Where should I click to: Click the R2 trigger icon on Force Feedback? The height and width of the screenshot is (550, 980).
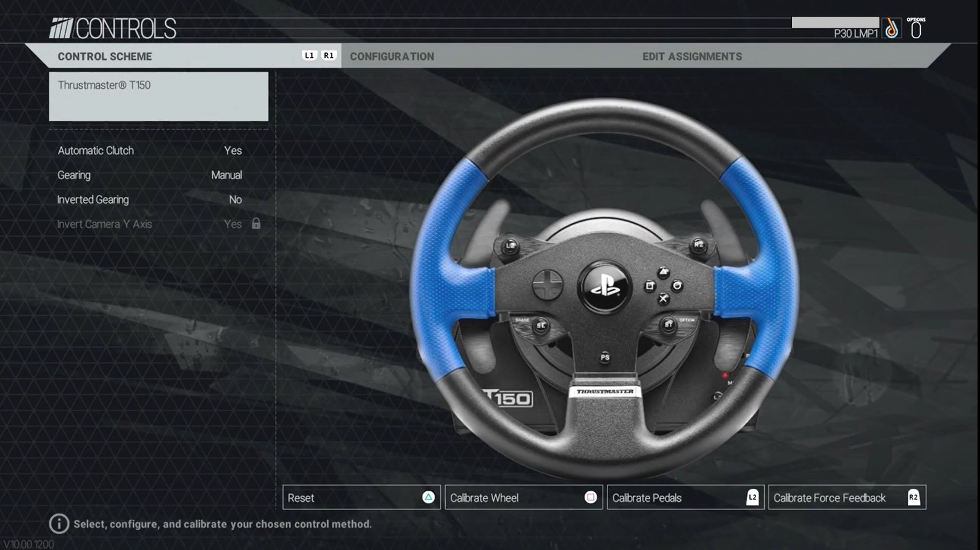point(913,498)
